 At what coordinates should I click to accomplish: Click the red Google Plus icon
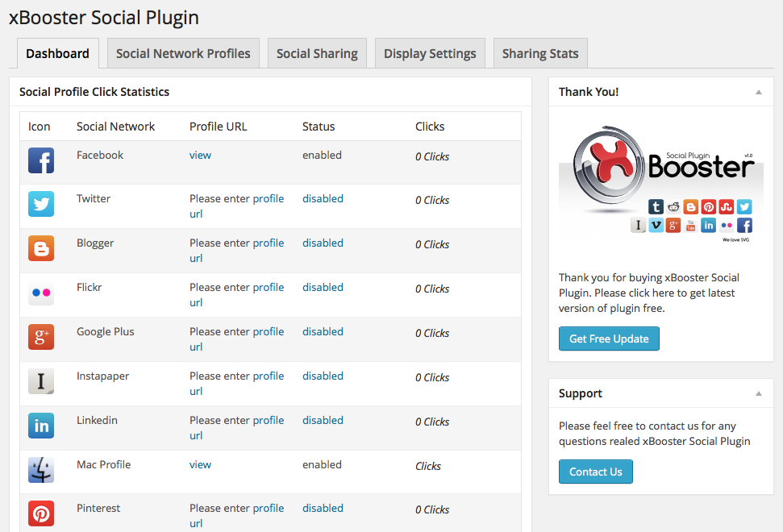click(41, 337)
